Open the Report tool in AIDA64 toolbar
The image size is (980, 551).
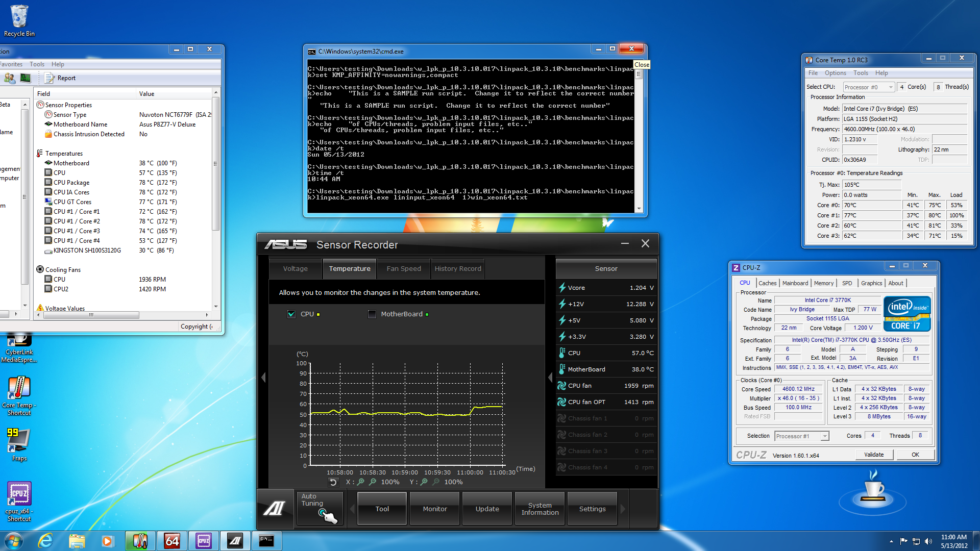(x=60, y=78)
